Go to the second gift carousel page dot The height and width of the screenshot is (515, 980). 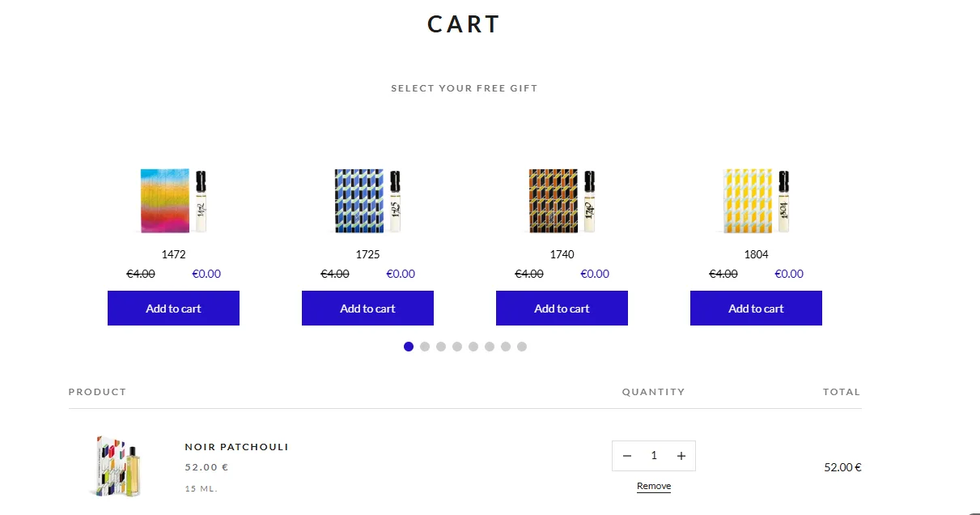pyautogui.click(x=425, y=347)
